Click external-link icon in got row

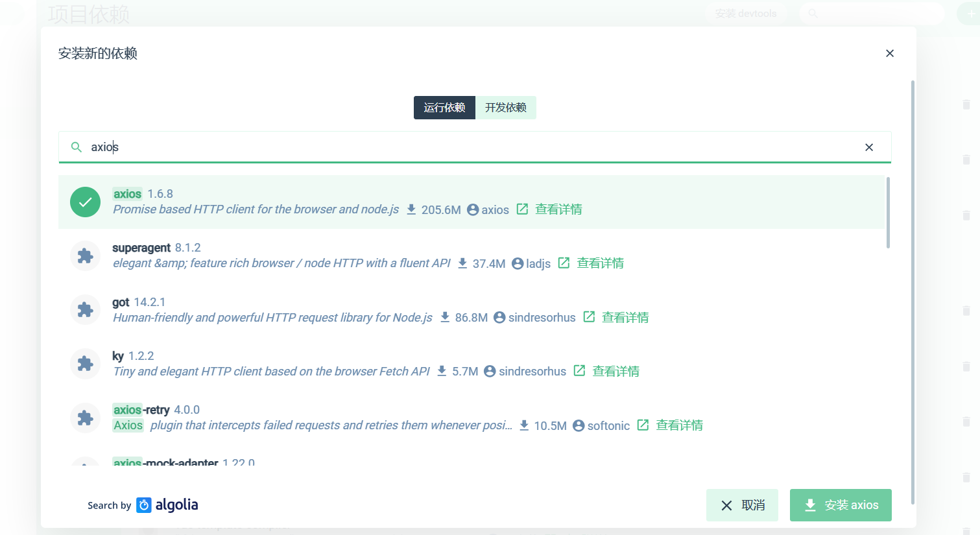point(589,316)
